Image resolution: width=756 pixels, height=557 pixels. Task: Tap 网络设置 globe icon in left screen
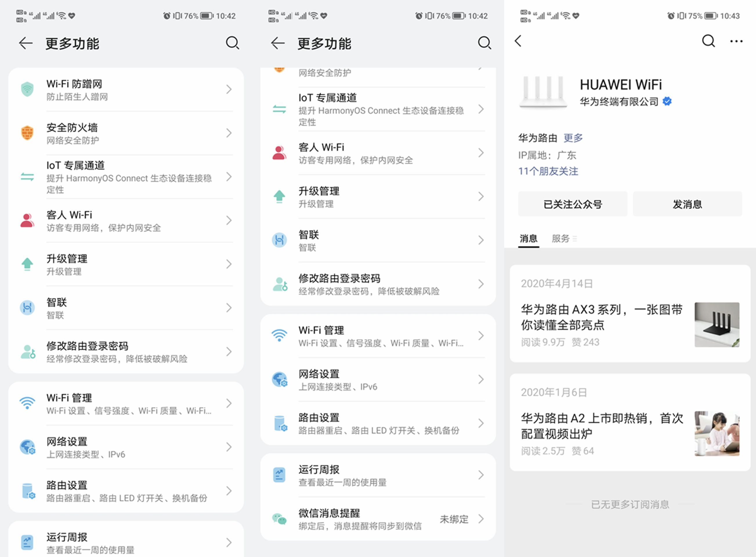tap(28, 447)
